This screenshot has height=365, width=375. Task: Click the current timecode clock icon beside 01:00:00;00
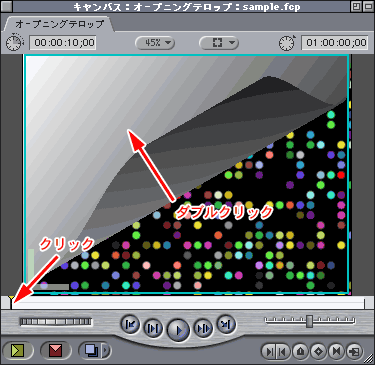click(287, 42)
